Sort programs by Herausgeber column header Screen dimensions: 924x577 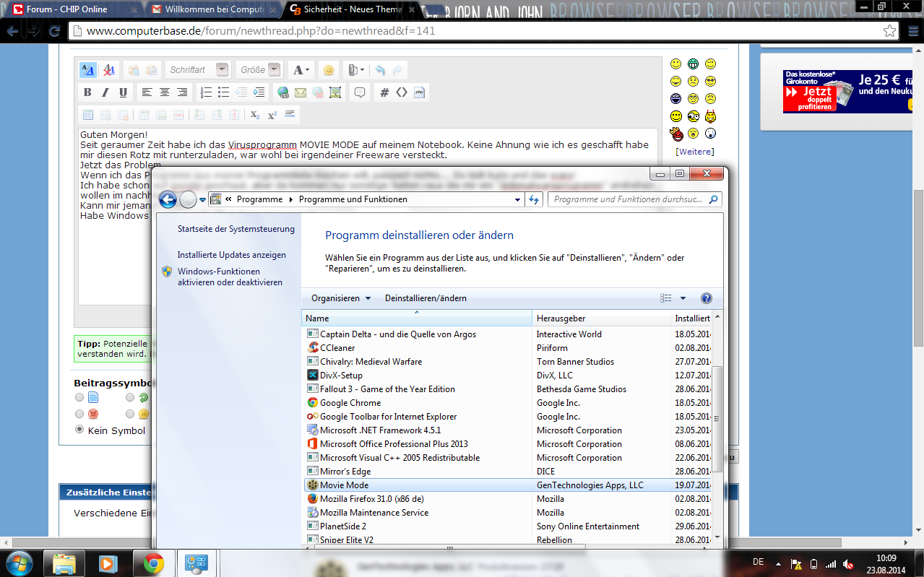(602, 318)
